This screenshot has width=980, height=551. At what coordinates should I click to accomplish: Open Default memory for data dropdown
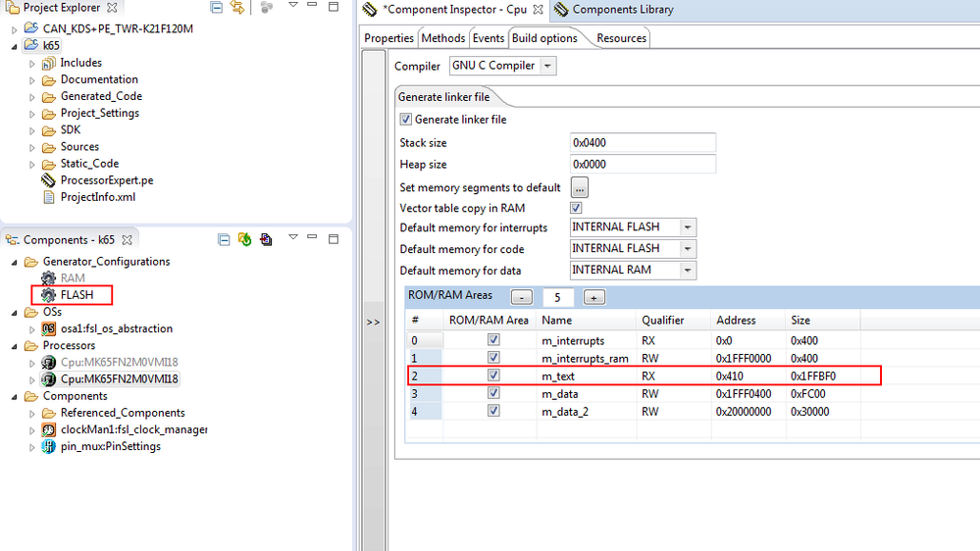[688, 270]
